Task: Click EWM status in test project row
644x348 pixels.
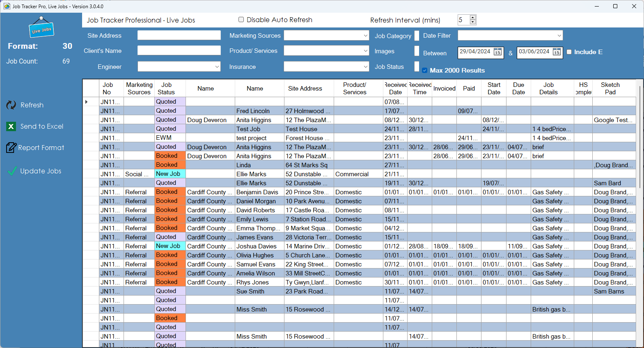Action: (170, 138)
